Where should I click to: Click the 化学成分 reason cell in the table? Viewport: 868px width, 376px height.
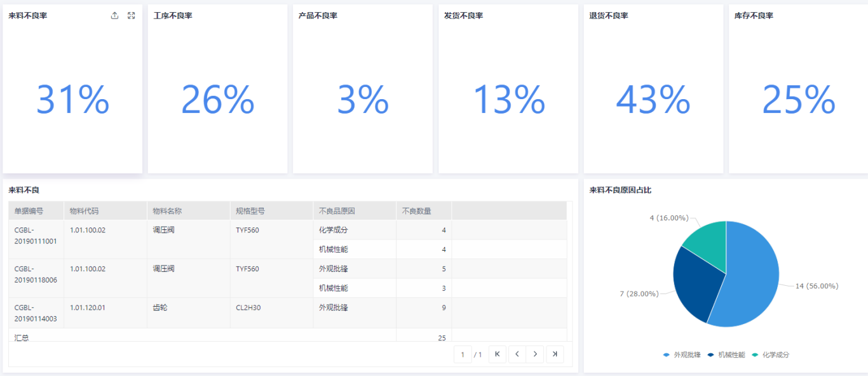(355, 230)
